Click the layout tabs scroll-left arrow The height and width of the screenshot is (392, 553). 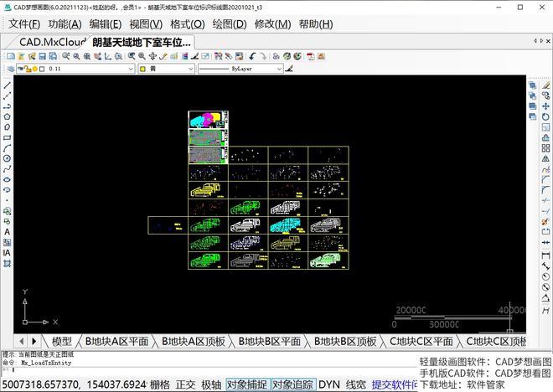pyautogui.click(x=22, y=341)
